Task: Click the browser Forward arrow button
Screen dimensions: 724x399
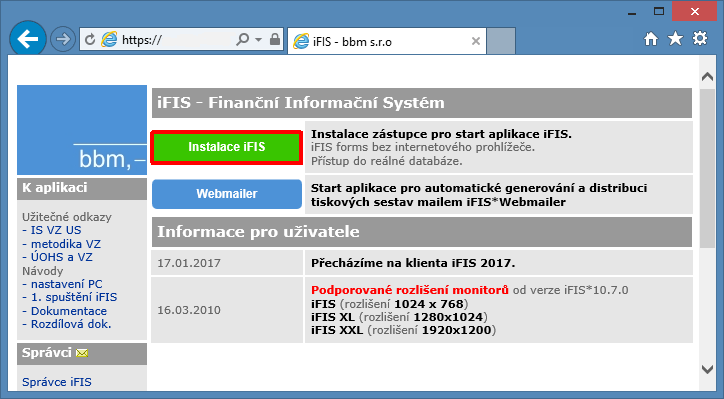Action: 63,39
